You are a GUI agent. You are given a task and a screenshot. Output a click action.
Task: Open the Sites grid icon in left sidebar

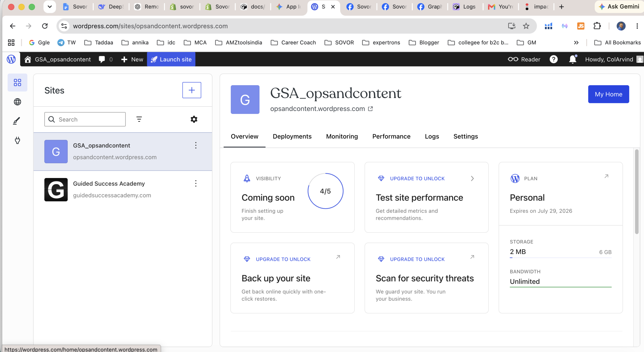[x=17, y=83]
